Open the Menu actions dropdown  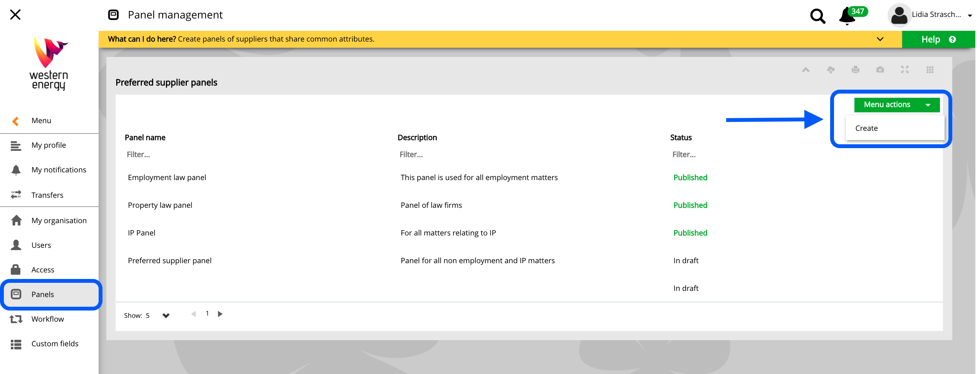896,105
